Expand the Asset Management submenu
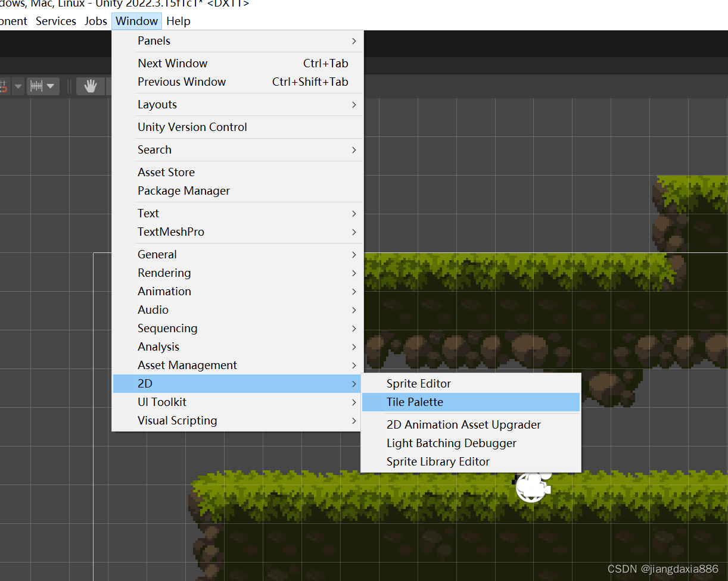This screenshot has height=581, width=728. coord(238,365)
